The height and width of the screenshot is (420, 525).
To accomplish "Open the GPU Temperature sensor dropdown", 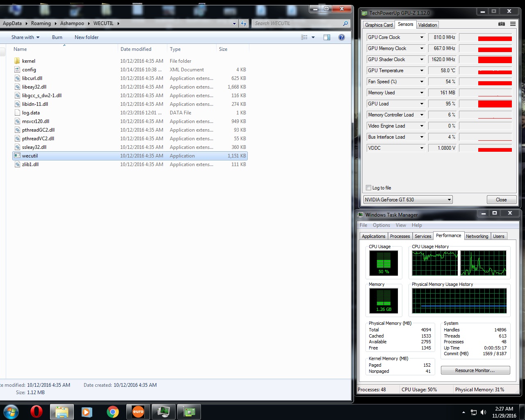I will point(422,71).
